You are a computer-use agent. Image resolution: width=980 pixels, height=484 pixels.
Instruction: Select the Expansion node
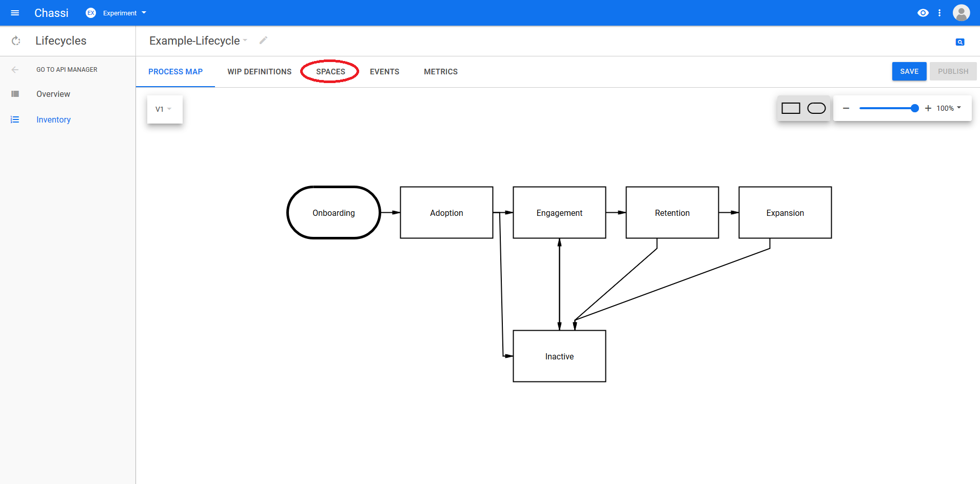(x=785, y=212)
